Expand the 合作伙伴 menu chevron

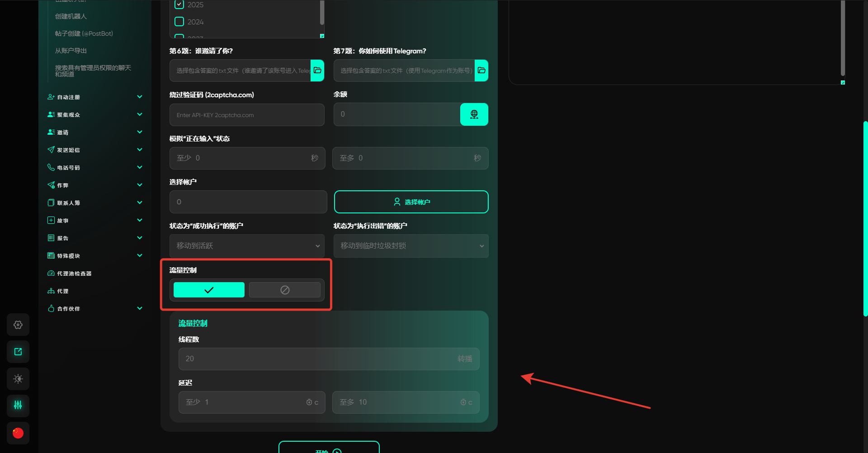point(140,308)
